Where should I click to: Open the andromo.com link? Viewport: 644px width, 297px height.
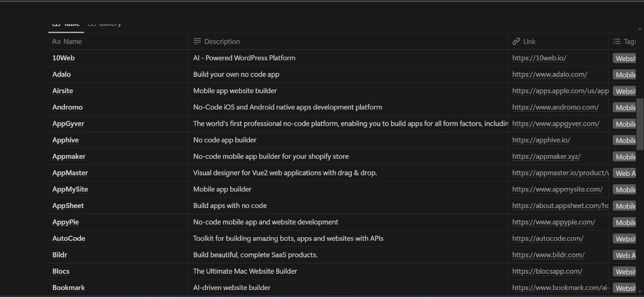(555, 107)
